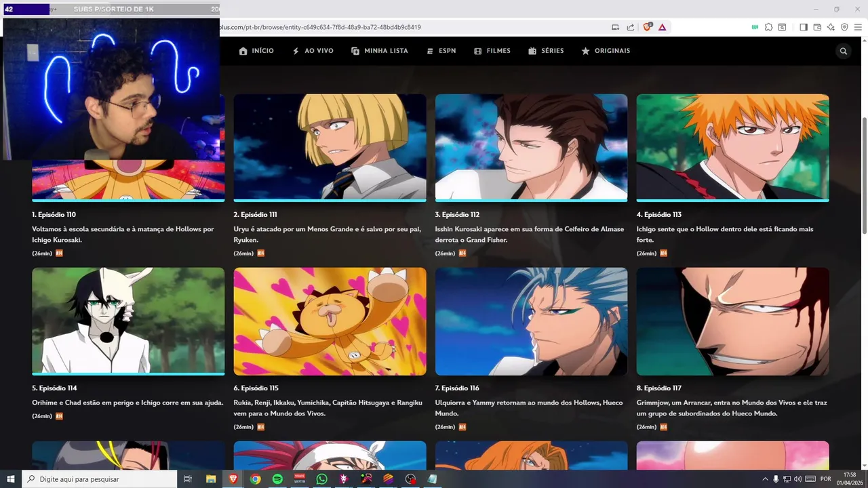Open the AO VIVO navigation item

click(x=313, y=51)
